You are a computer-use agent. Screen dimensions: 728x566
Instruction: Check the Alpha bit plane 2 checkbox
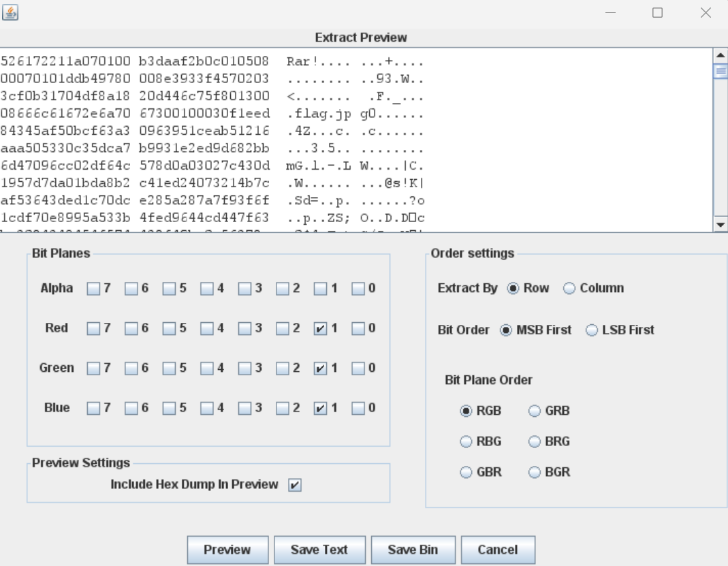(283, 289)
